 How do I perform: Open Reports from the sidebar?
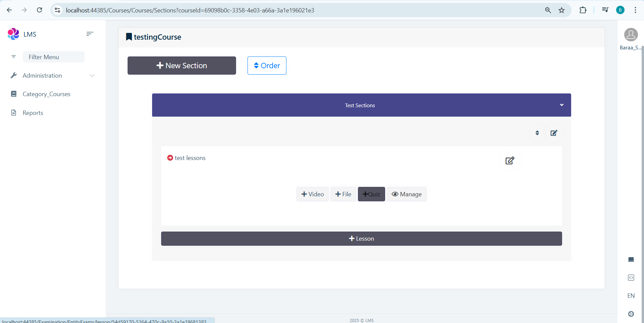33,113
